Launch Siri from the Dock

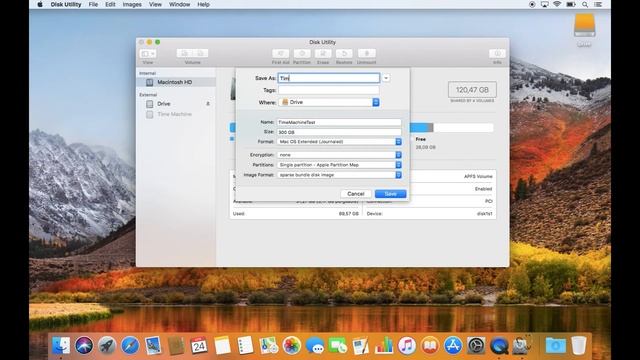click(84, 346)
